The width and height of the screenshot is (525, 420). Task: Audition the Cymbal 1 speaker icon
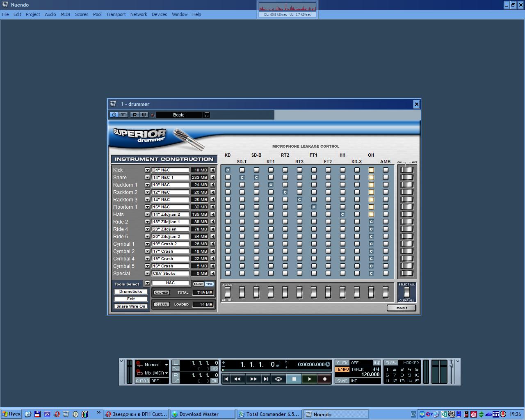coord(212,244)
